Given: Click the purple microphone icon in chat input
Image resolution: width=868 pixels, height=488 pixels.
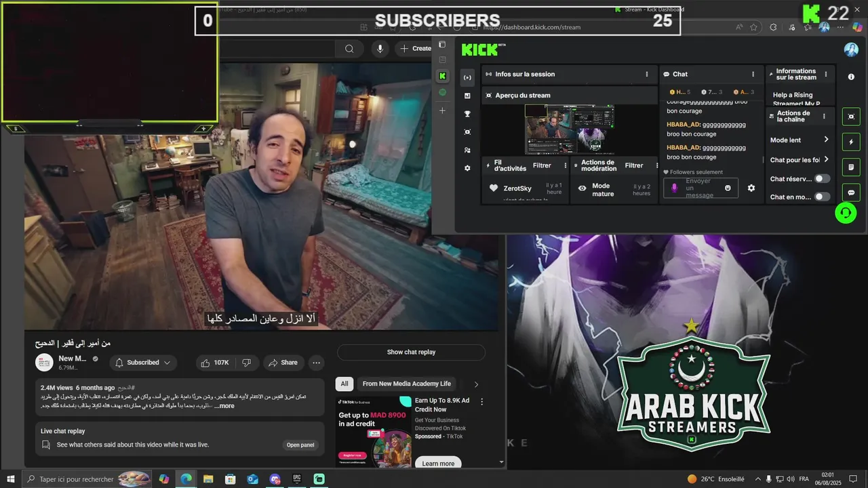Looking at the screenshot, I should pos(674,188).
